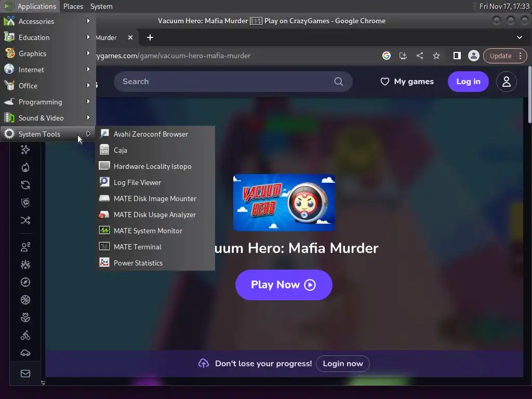Open Action category sidebar icon

coord(25,264)
